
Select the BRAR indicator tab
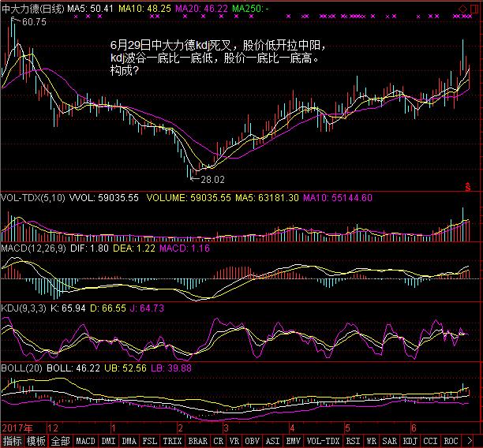pyautogui.click(x=198, y=441)
